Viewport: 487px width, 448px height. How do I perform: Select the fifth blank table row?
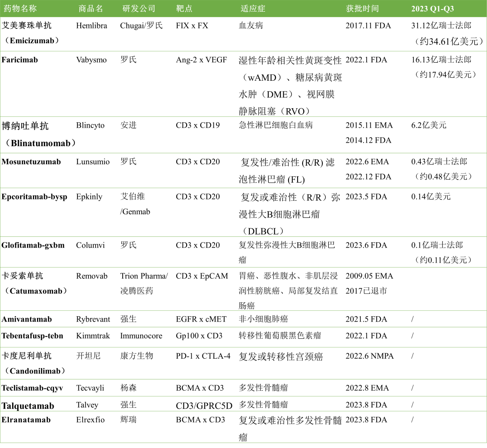(x=243, y=212)
